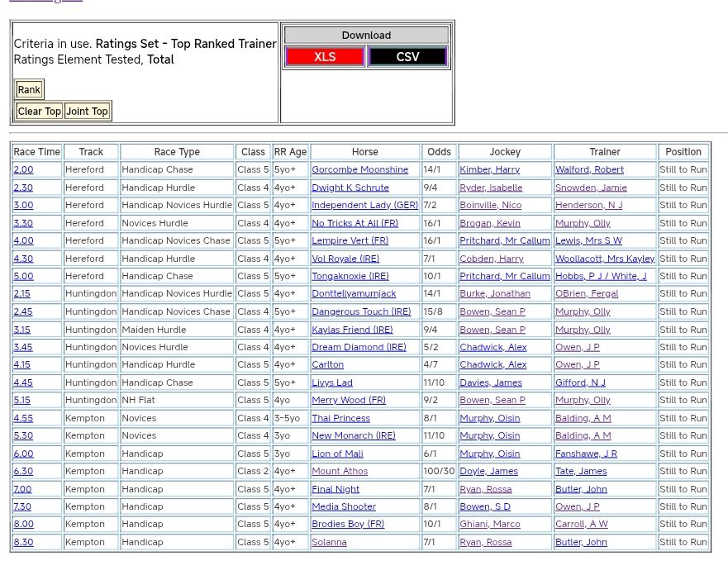Click the Joint Top button

tap(87, 112)
